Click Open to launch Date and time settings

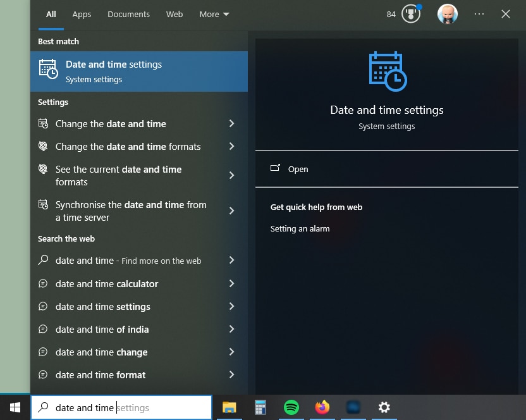coord(298,169)
